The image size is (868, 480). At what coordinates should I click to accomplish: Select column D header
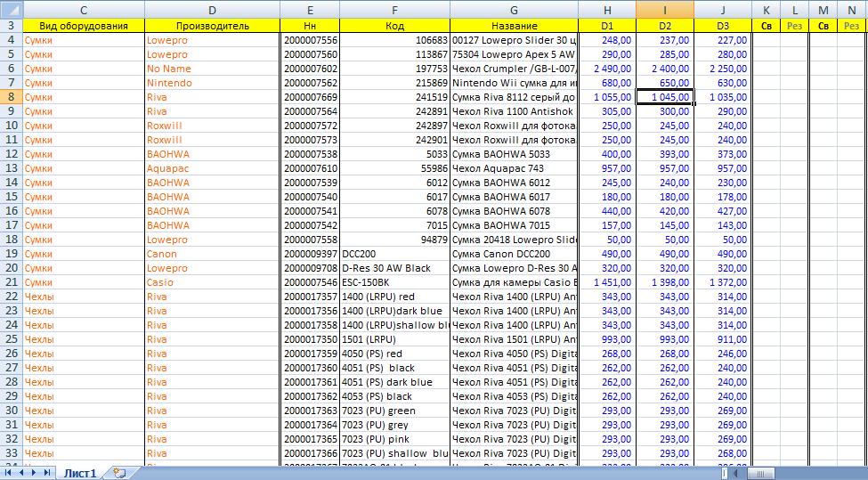click(x=213, y=10)
